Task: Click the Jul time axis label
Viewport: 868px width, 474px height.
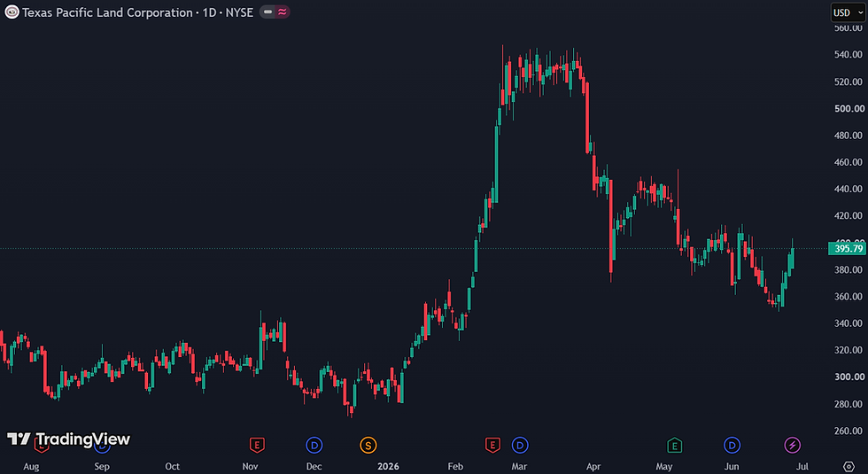Action: click(802, 467)
